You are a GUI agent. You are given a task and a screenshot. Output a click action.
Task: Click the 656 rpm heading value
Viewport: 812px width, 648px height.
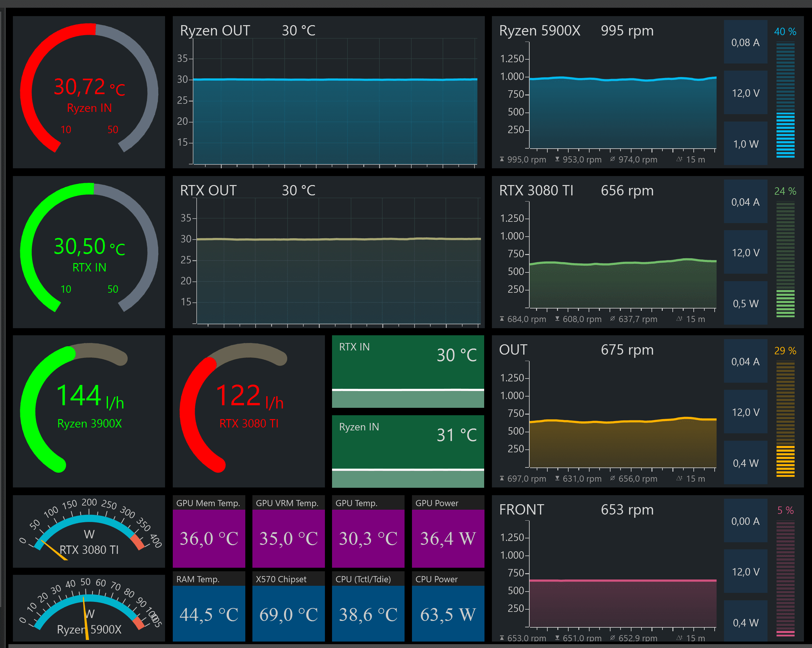[627, 190]
